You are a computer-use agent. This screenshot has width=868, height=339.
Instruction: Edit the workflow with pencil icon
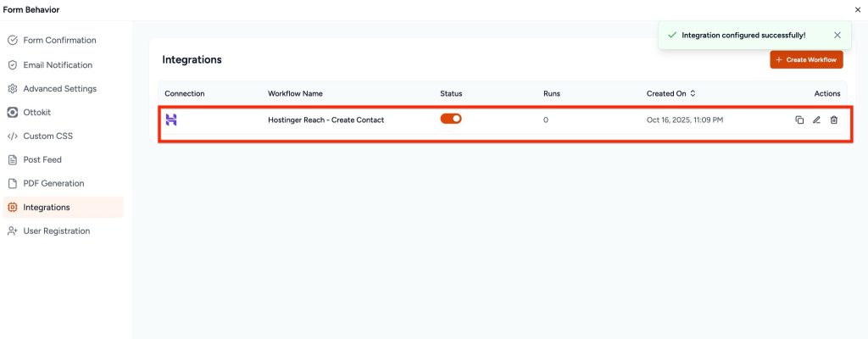816,120
